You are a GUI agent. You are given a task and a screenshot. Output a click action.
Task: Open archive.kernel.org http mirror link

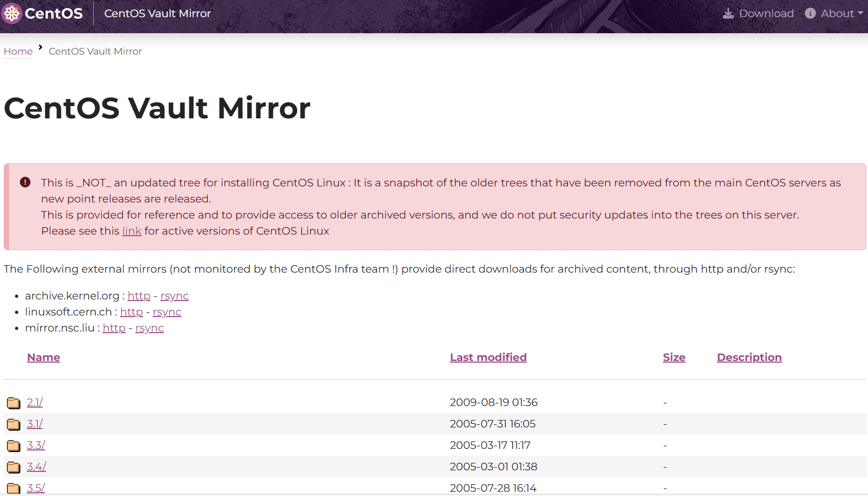139,296
